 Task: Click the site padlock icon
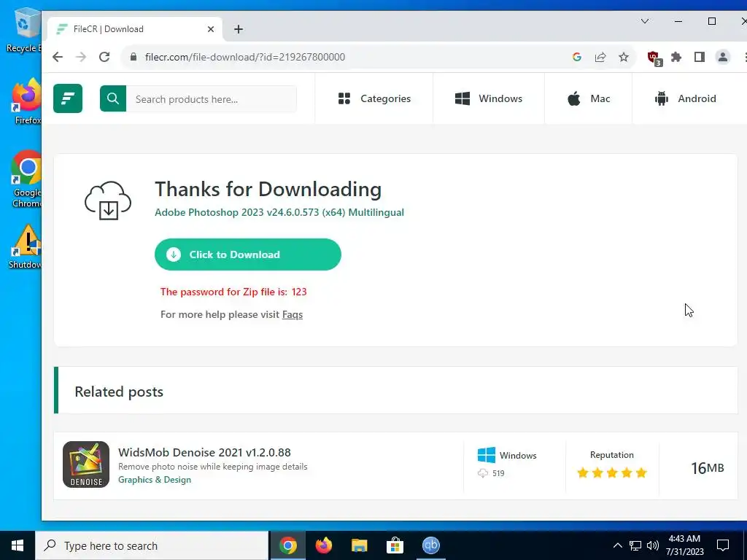click(133, 57)
